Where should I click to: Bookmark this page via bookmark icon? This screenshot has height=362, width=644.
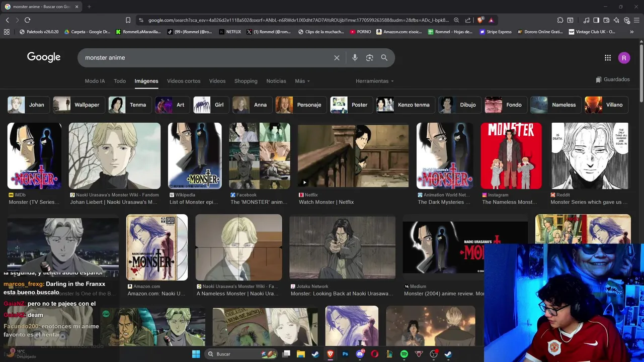point(128,20)
